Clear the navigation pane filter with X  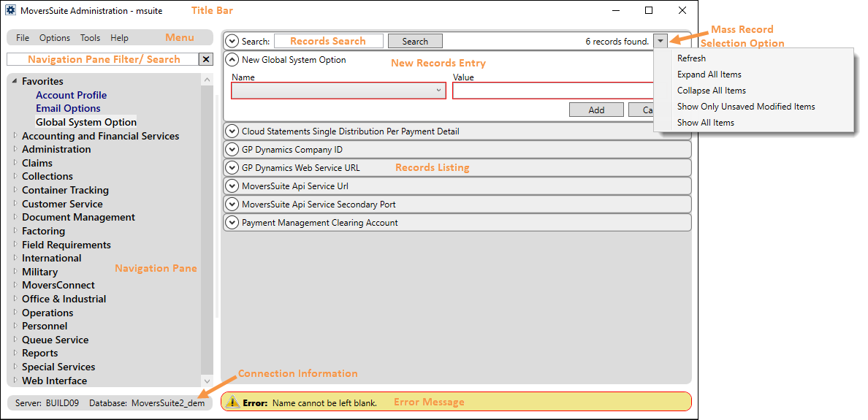pos(205,59)
